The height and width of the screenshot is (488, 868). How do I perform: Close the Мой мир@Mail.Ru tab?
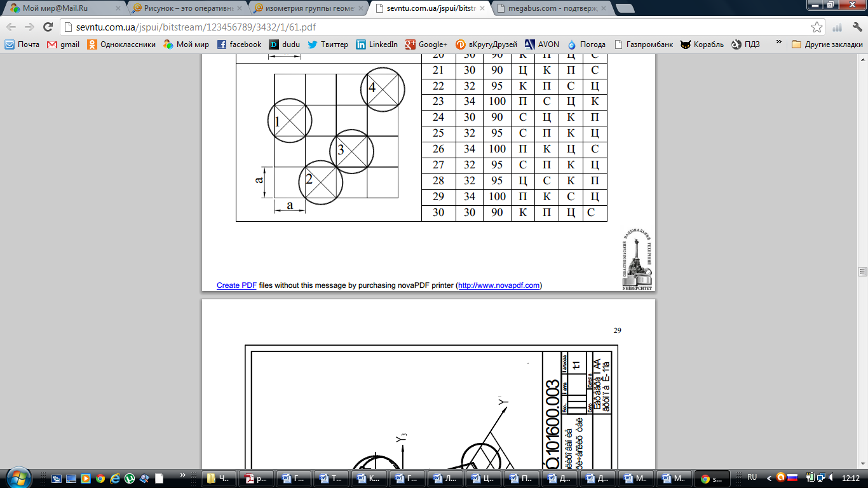pyautogui.click(x=118, y=9)
